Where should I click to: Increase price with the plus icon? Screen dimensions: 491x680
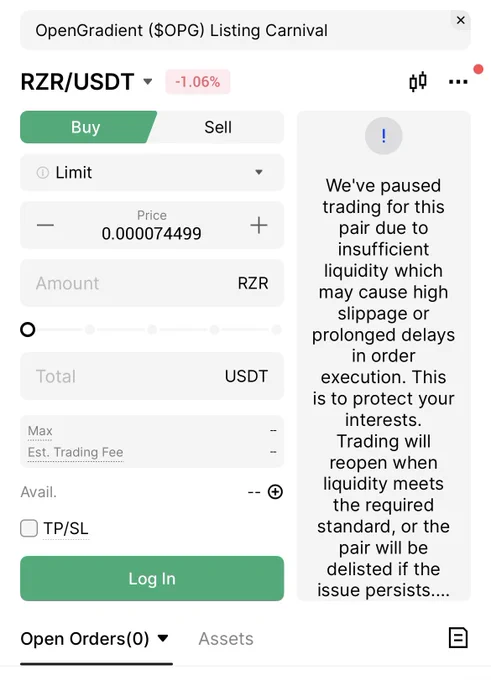coord(259,225)
